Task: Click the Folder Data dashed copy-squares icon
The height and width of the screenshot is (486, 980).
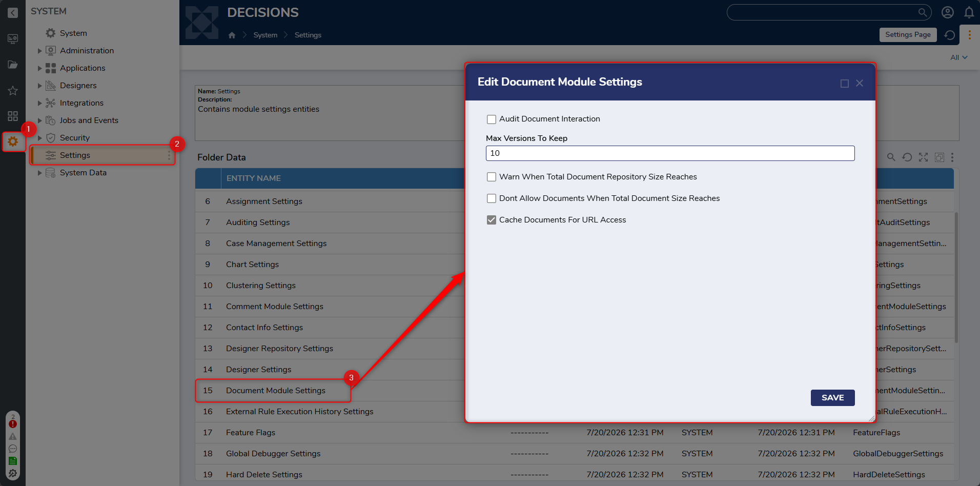Action: pos(940,157)
